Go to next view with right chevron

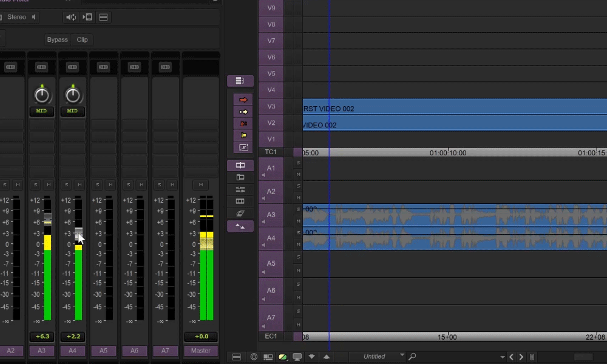pyautogui.click(x=521, y=357)
